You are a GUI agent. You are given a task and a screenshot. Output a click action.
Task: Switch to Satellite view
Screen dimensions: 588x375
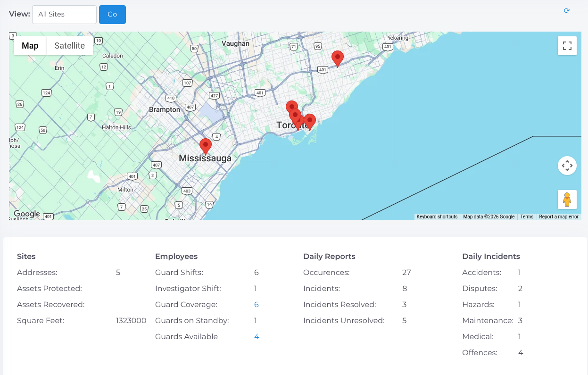[70, 46]
